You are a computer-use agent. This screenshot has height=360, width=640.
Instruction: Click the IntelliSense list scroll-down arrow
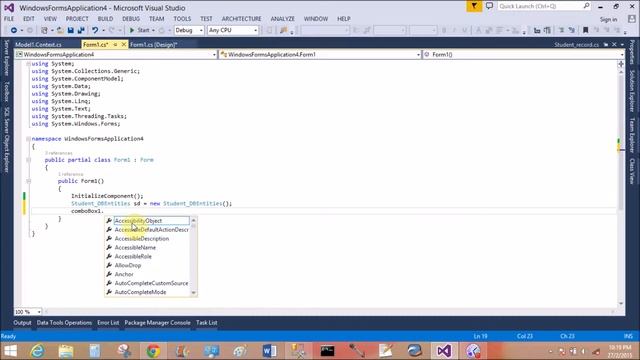(x=193, y=293)
